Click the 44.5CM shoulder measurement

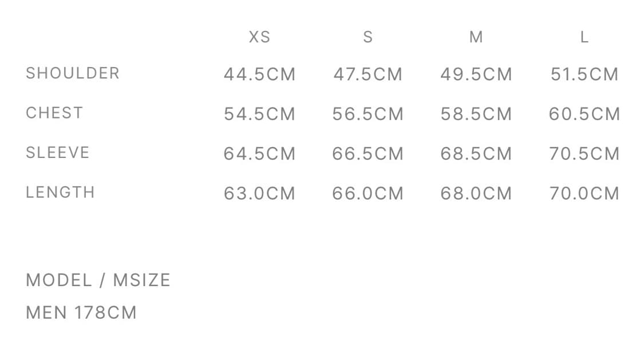259,74
